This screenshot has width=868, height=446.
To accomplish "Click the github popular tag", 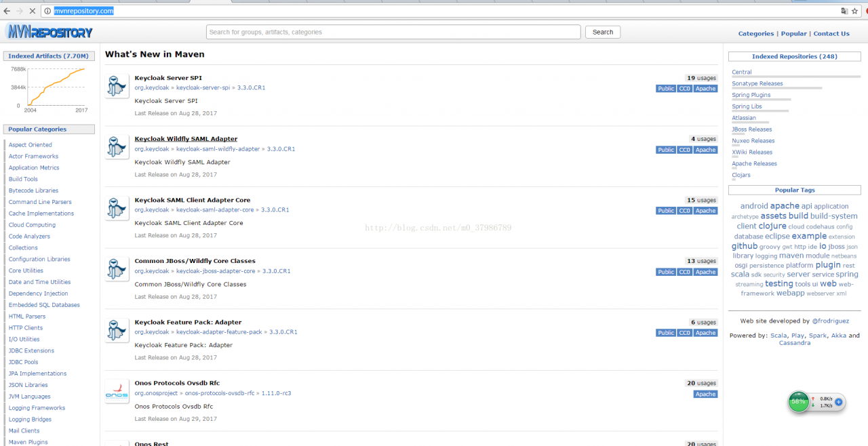I will 745,246.
